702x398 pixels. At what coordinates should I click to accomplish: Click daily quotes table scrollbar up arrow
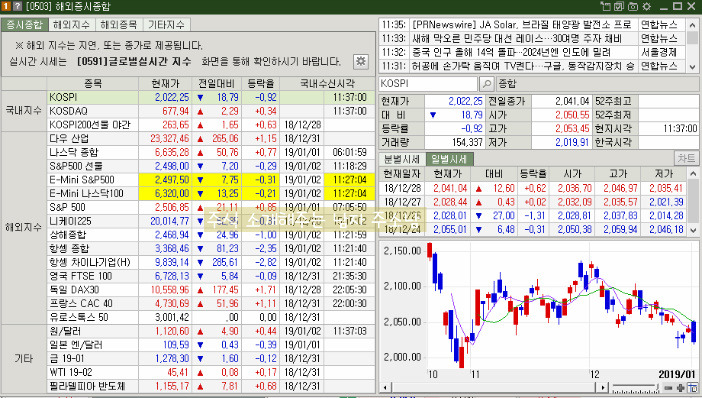point(693,174)
